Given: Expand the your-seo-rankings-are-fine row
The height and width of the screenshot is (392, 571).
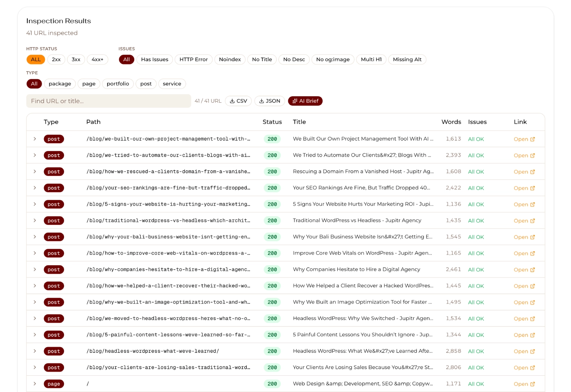Looking at the screenshot, I should 35,188.
